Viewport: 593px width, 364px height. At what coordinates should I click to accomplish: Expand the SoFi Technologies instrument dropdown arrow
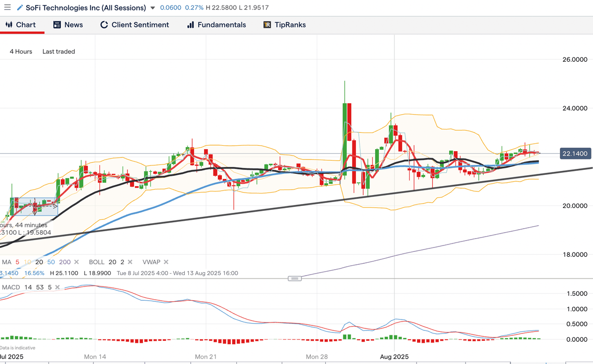coord(152,8)
